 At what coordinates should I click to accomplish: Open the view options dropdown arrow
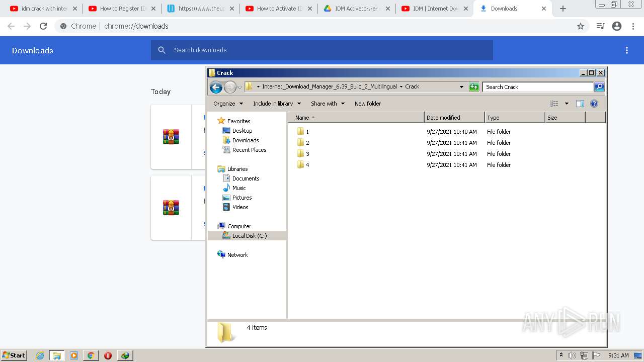pyautogui.click(x=567, y=104)
